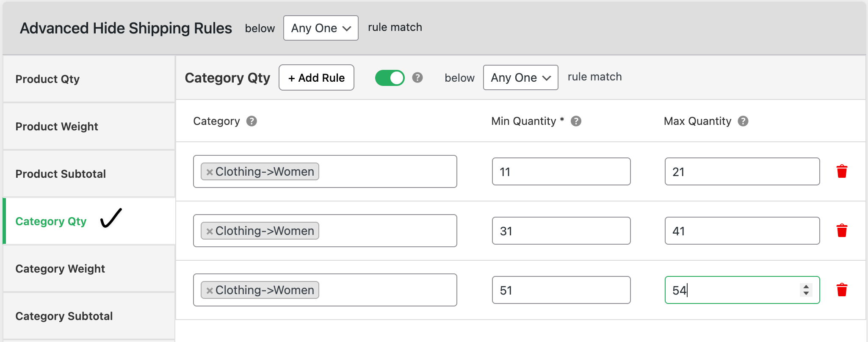The image size is (868, 342).
Task: Show help tooltip for Category column
Action: pos(252,121)
